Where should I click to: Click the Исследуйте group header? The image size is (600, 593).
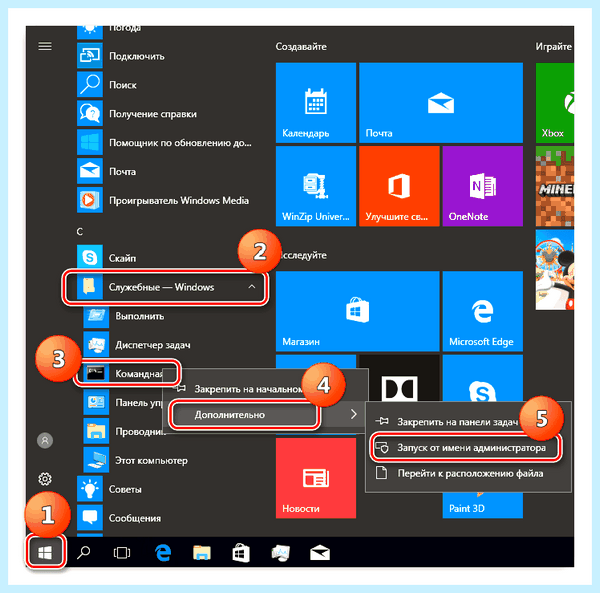point(302,255)
